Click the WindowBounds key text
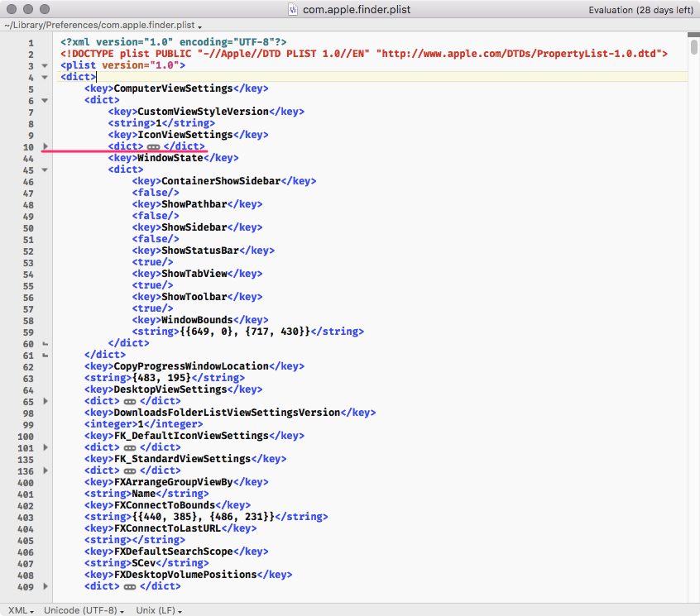The height and width of the screenshot is (616, 700). coord(197,320)
